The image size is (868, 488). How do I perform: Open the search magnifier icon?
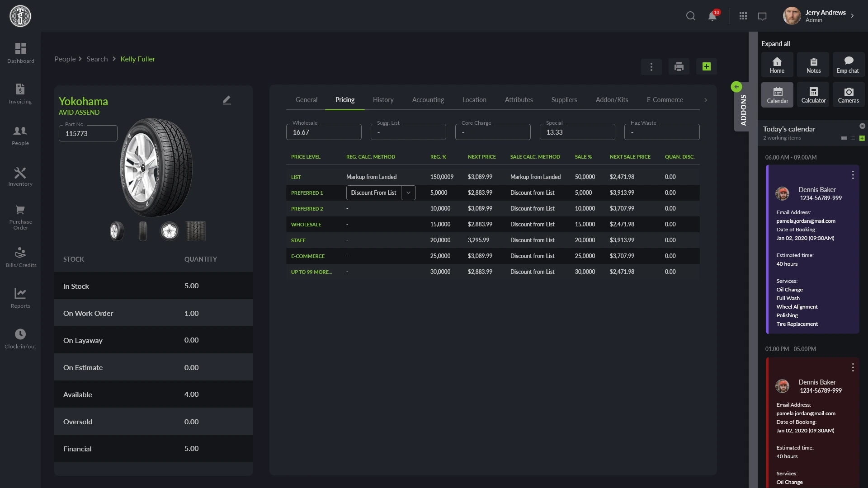pos(690,16)
